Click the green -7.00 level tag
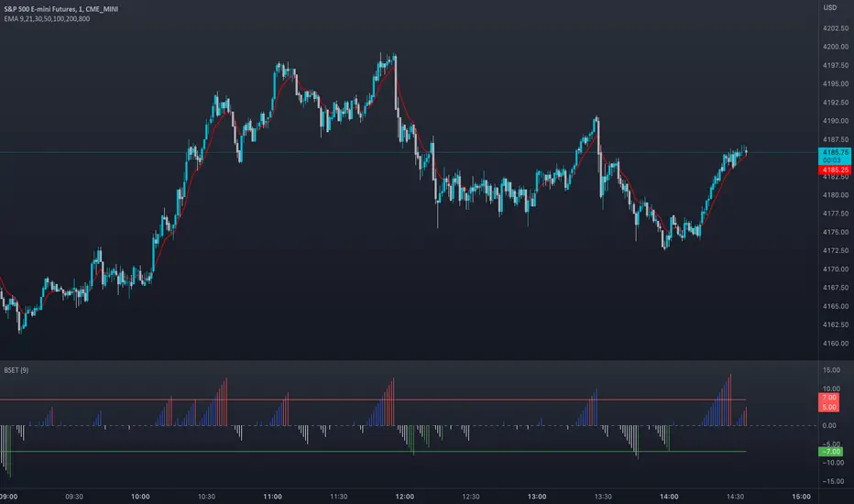 click(832, 451)
